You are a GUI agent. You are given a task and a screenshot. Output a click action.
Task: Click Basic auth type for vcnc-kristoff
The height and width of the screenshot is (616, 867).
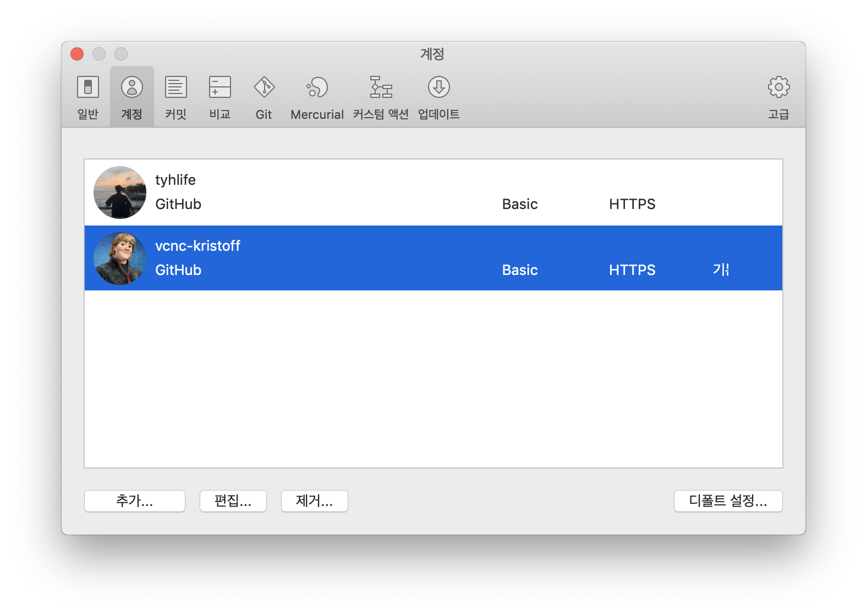[520, 270]
